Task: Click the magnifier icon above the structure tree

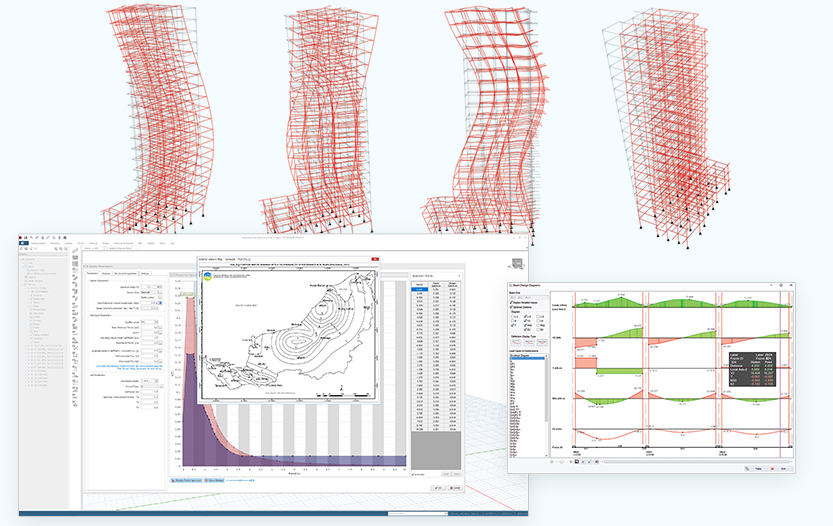Action: tap(56, 249)
